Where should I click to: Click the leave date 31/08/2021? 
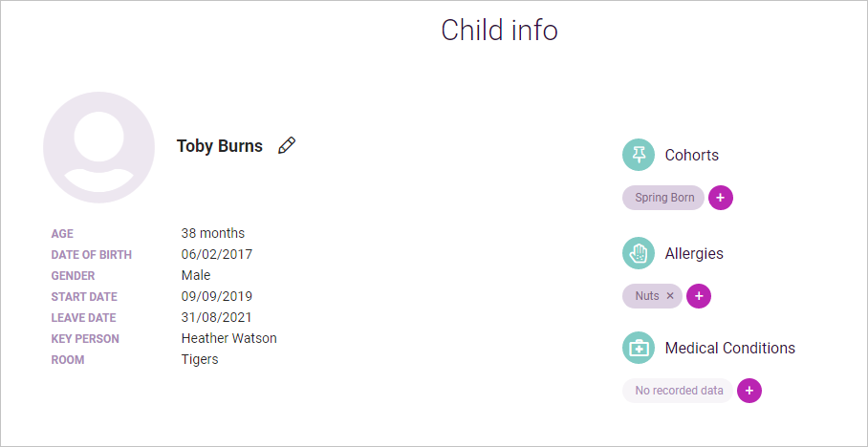coord(217,317)
